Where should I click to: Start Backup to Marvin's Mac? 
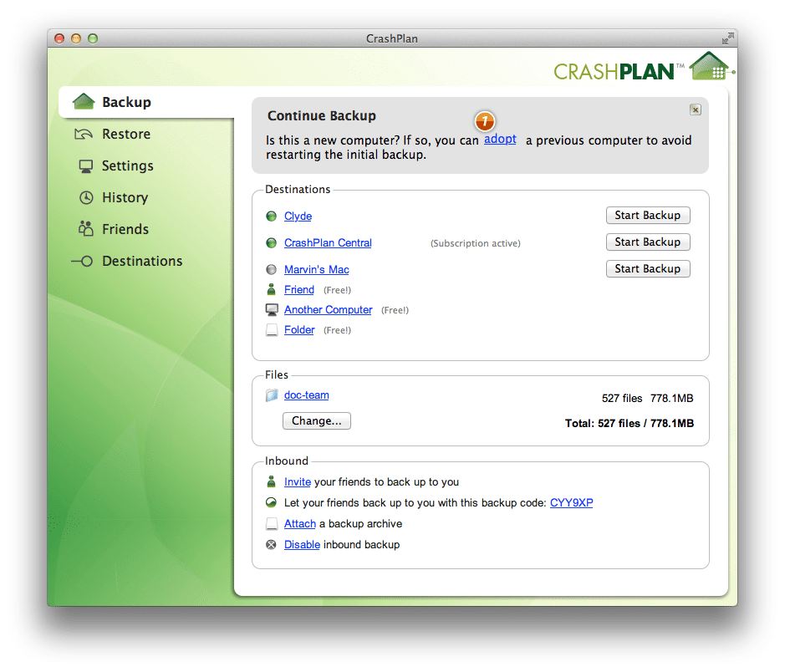tap(648, 268)
